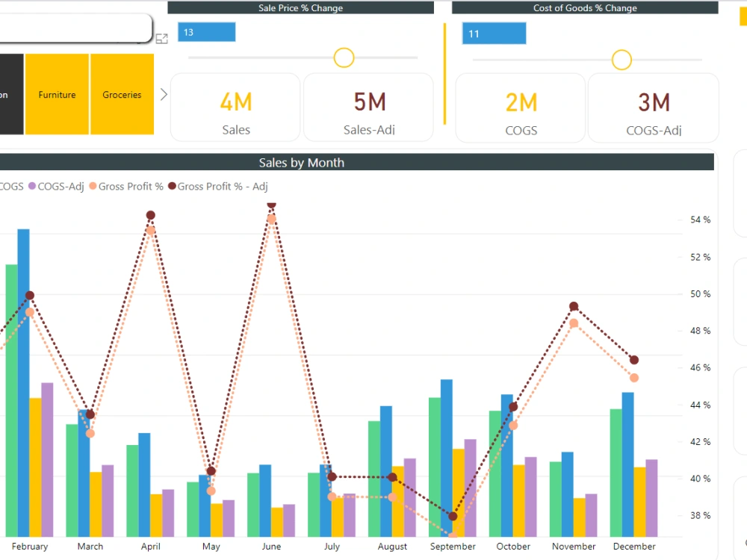Click the December label on the x-axis
Screen dimensions: 747x560
[634, 546]
